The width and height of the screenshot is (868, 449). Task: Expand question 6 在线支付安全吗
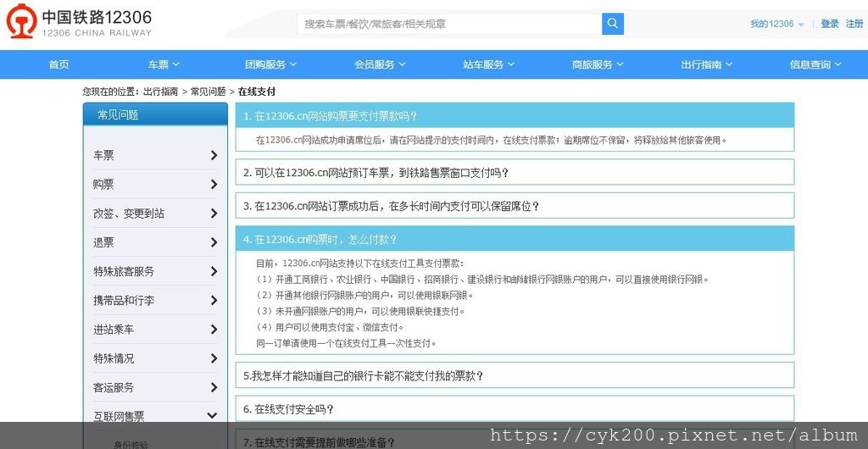coord(515,409)
